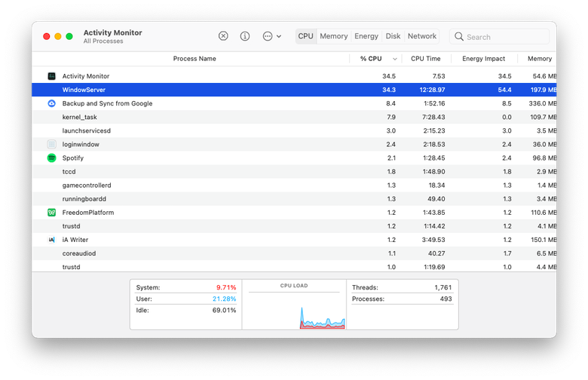Click the magnifying glass search icon
This screenshot has height=380, width=588.
click(459, 36)
